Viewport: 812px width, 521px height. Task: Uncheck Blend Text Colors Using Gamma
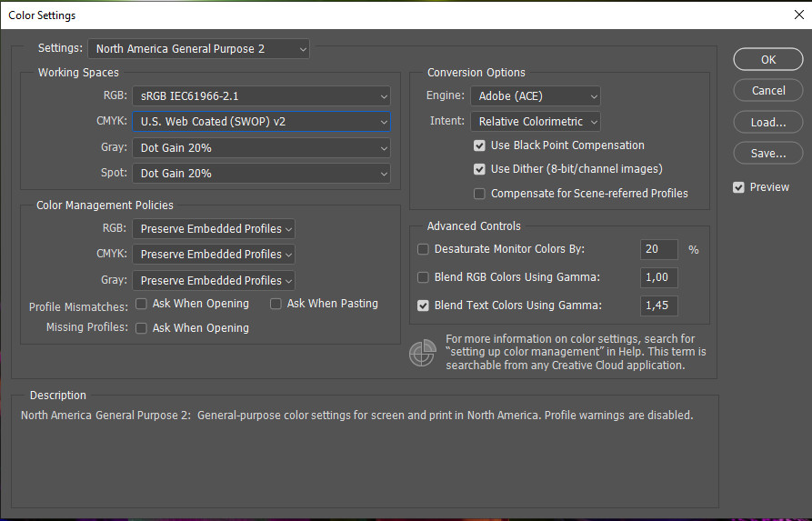(423, 306)
